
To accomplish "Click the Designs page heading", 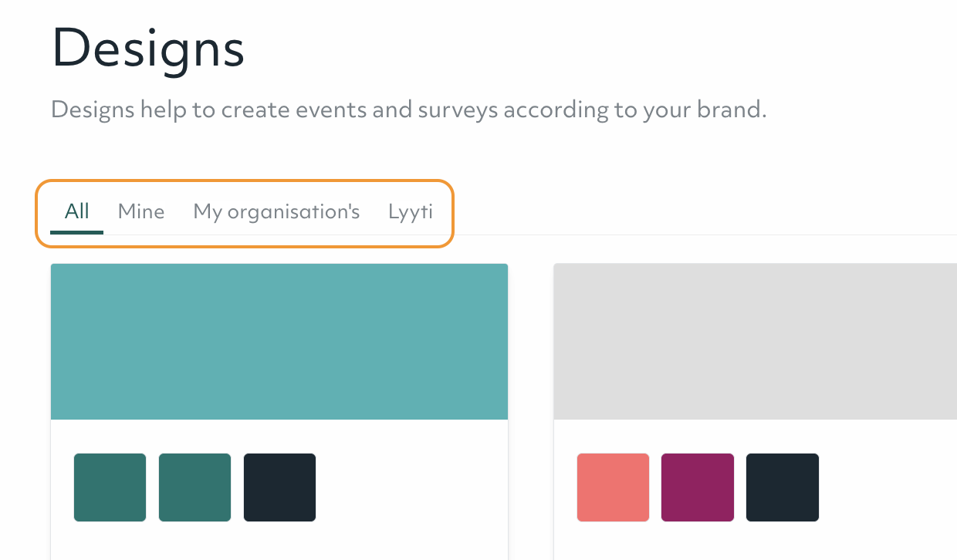I will (148, 48).
